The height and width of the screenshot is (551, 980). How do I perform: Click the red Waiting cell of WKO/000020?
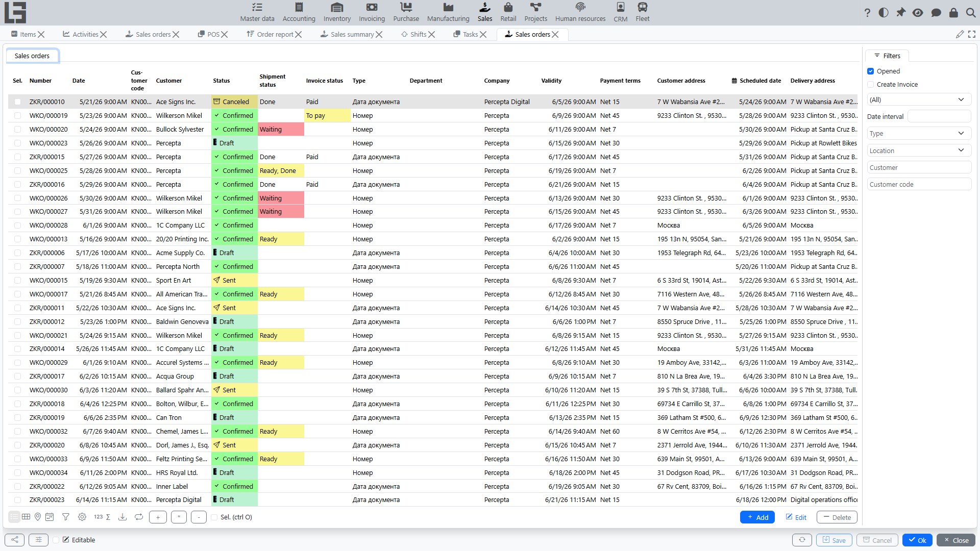[281, 129]
